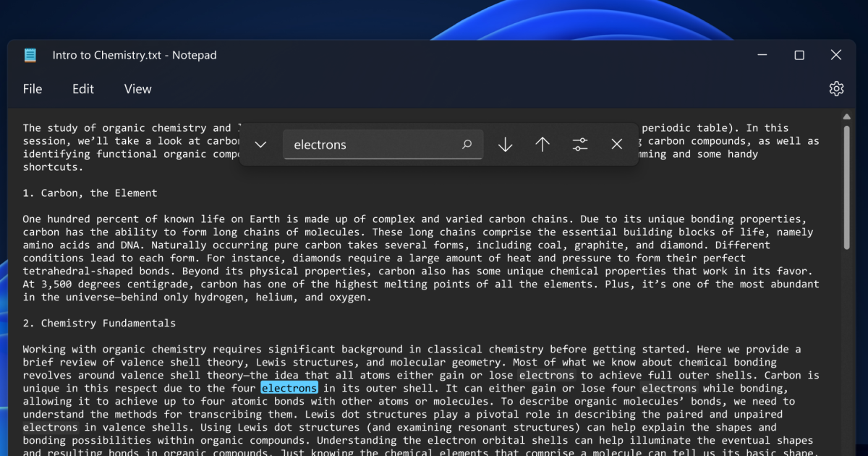The height and width of the screenshot is (456, 868).
Task: Expand the chevron to reveal replace options
Action: [x=260, y=144]
